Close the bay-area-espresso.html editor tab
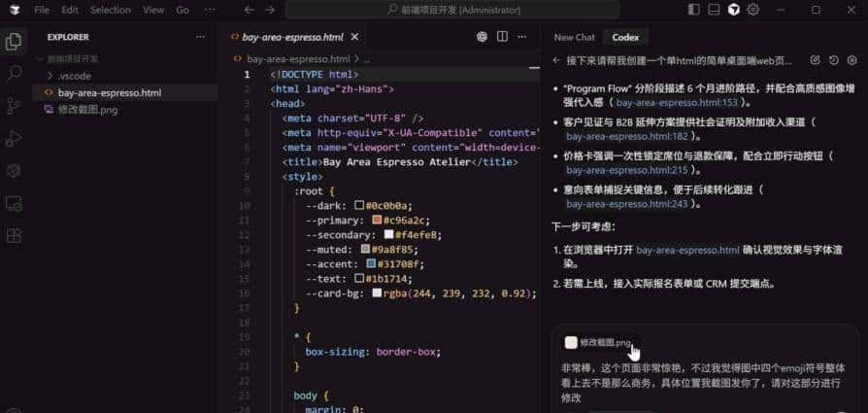 point(354,37)
